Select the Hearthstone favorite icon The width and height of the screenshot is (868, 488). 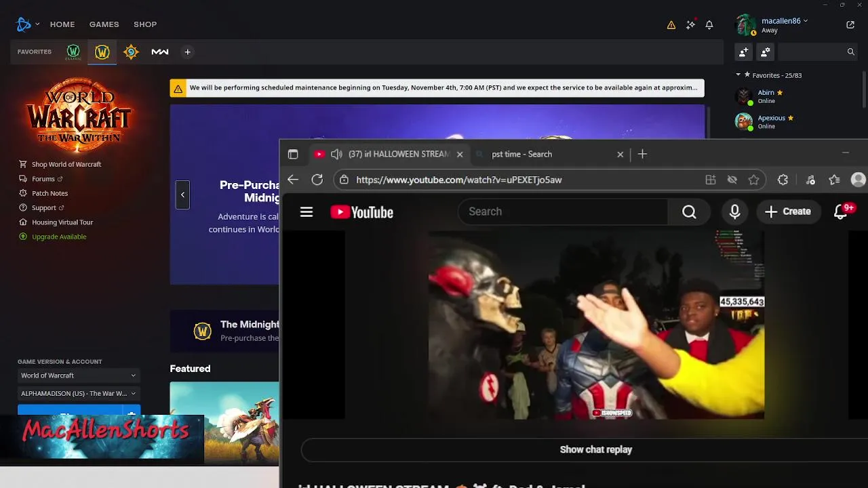pyautogui.click(x=131, y=52)
